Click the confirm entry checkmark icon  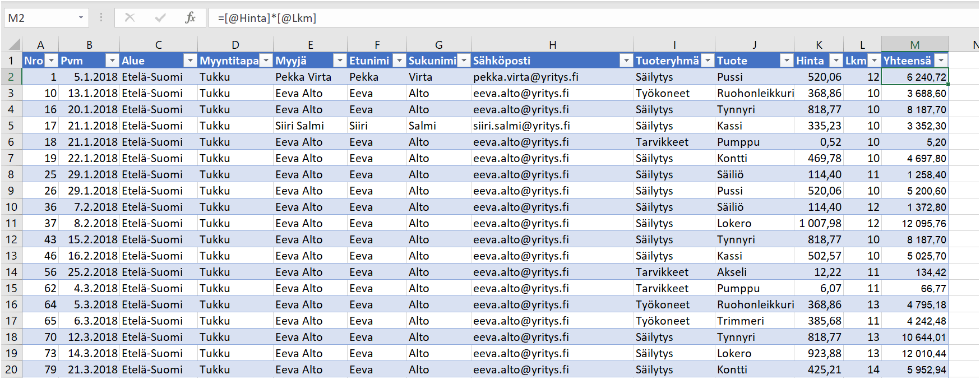point(160,17)
